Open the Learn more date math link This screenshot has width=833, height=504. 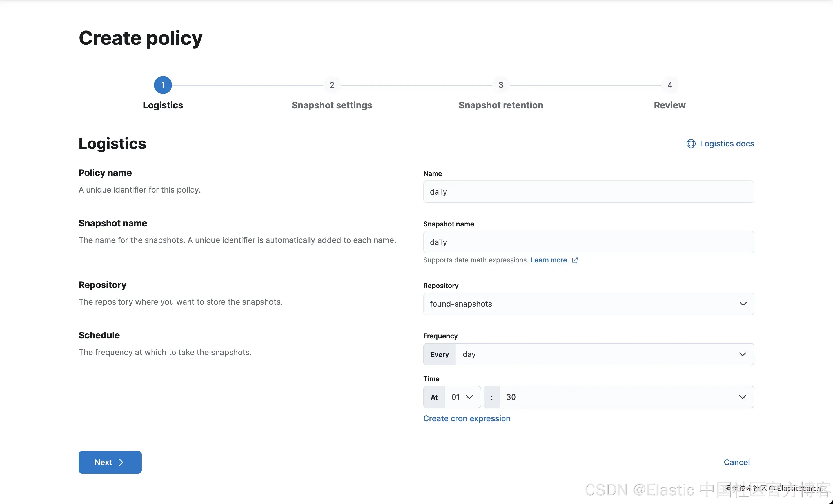(549, 260)
